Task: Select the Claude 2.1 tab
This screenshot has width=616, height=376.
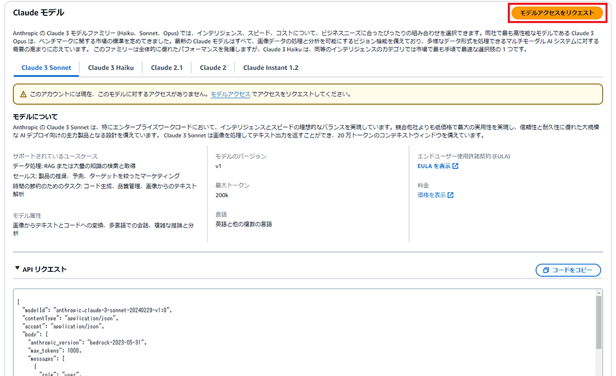Action: coord(167,68)
